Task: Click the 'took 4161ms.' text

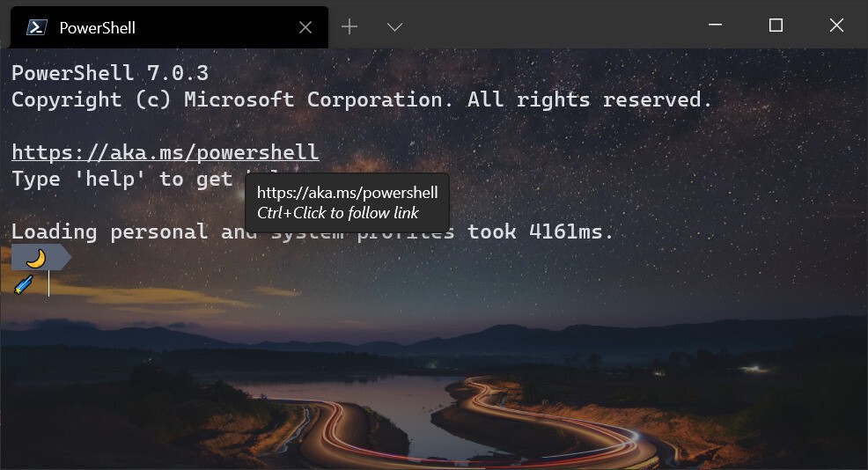Action: click(x=541, y=231)
